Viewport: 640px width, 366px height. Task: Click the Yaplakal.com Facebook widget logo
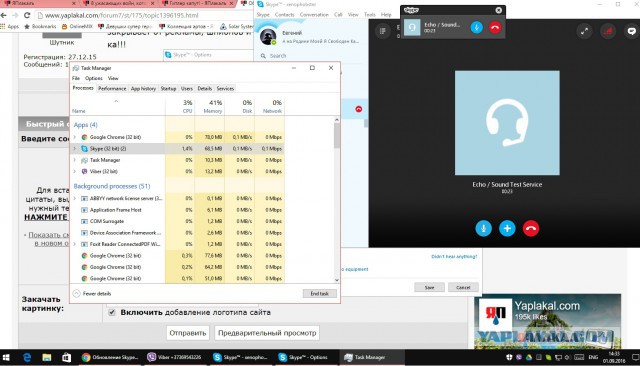(x=495, y=314)
